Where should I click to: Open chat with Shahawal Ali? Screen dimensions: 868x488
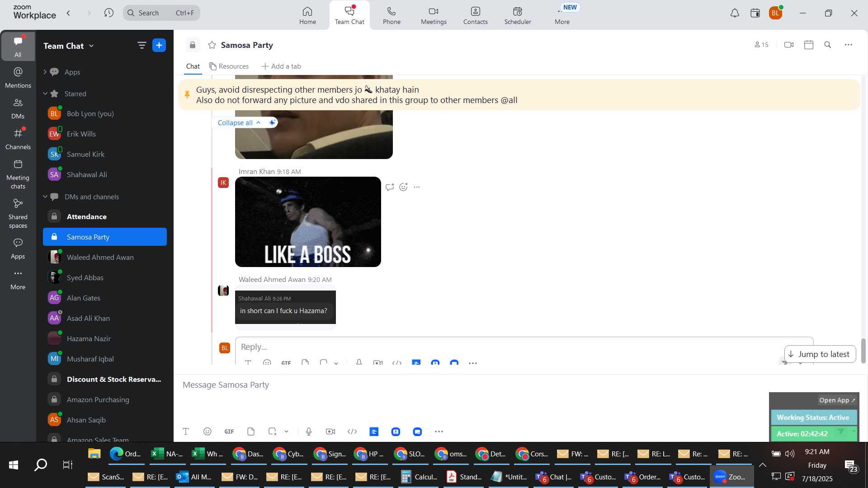(x=105, y=174)
